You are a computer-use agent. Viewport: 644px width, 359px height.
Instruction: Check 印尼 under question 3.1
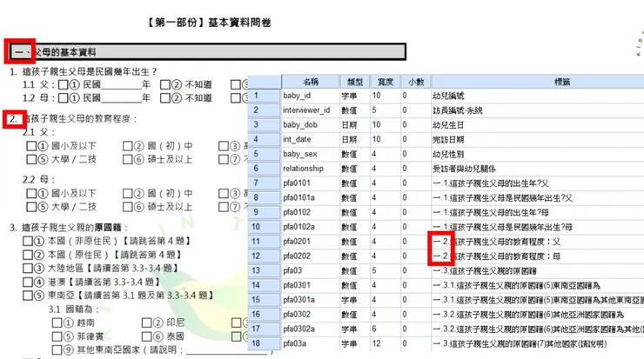coord(146,322)
